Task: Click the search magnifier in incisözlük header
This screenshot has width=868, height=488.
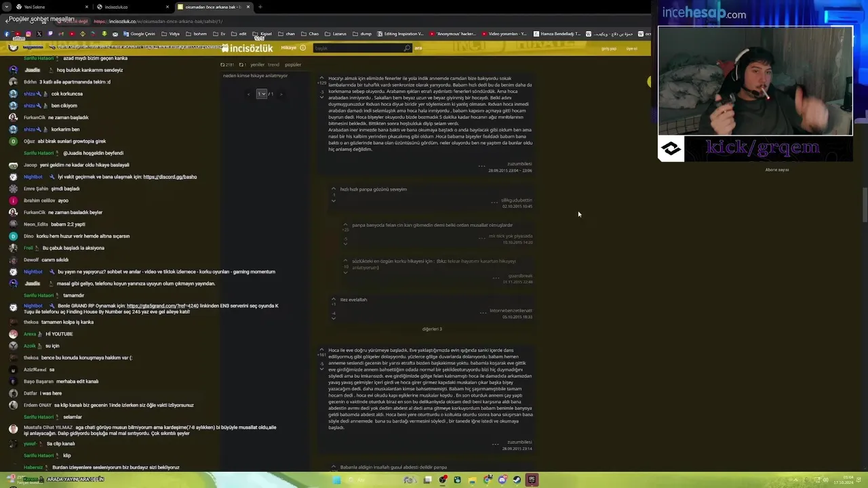Action: pos(406,48)
